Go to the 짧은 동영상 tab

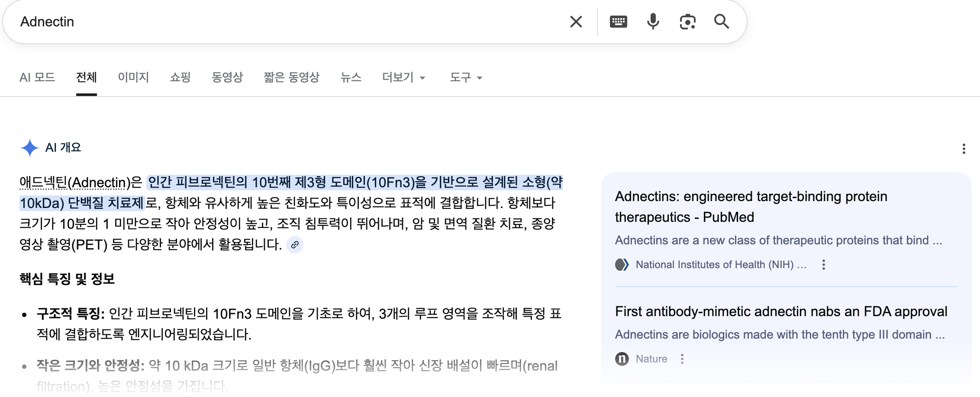coord(291,77)
